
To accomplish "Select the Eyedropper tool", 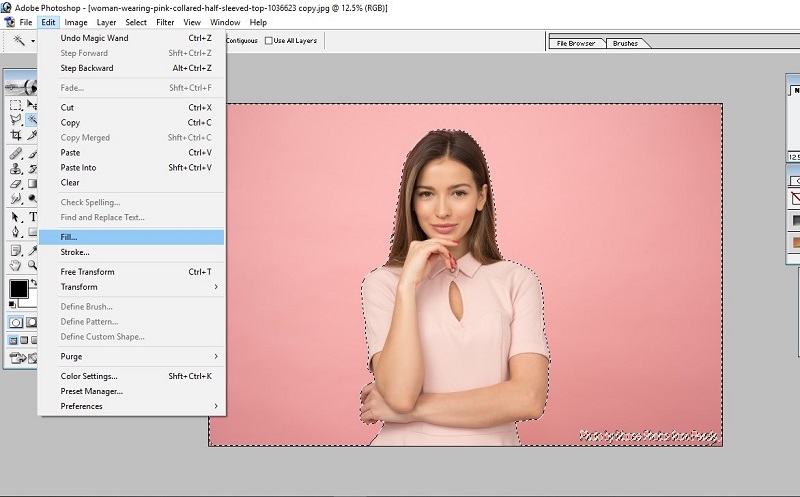I will tap(32, 251).
